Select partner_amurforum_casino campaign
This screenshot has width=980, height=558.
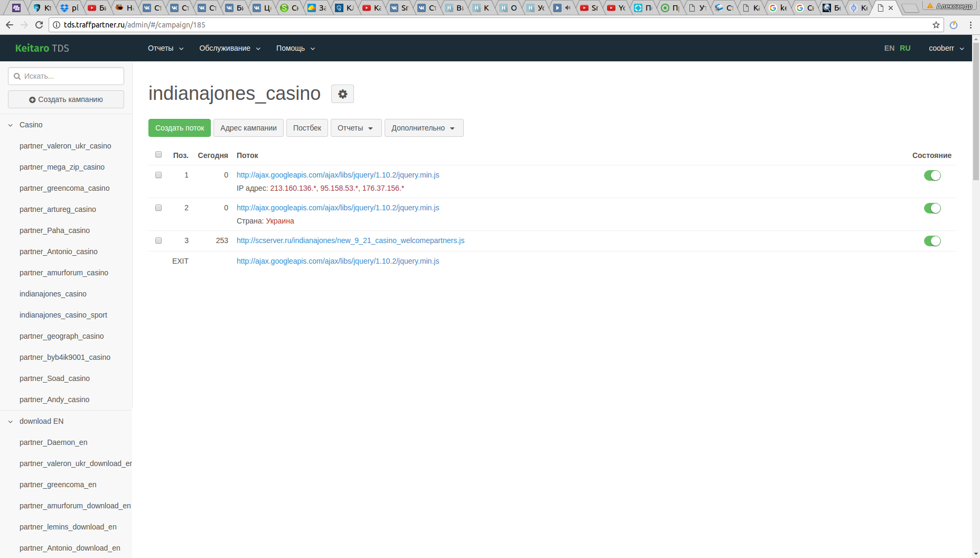[63, 273]
